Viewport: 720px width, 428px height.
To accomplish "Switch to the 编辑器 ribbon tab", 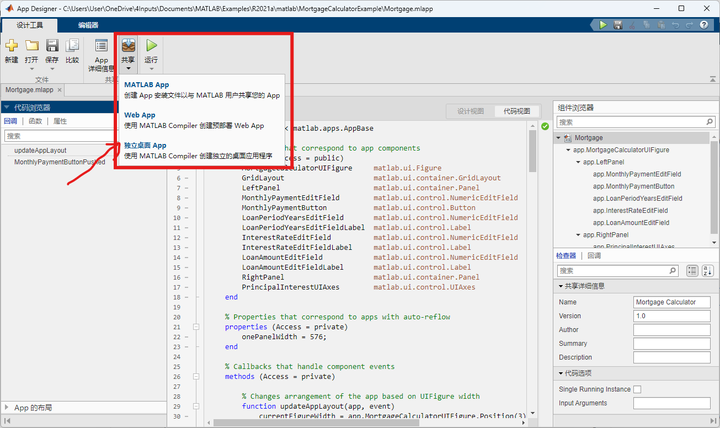I will click(89, 24).
